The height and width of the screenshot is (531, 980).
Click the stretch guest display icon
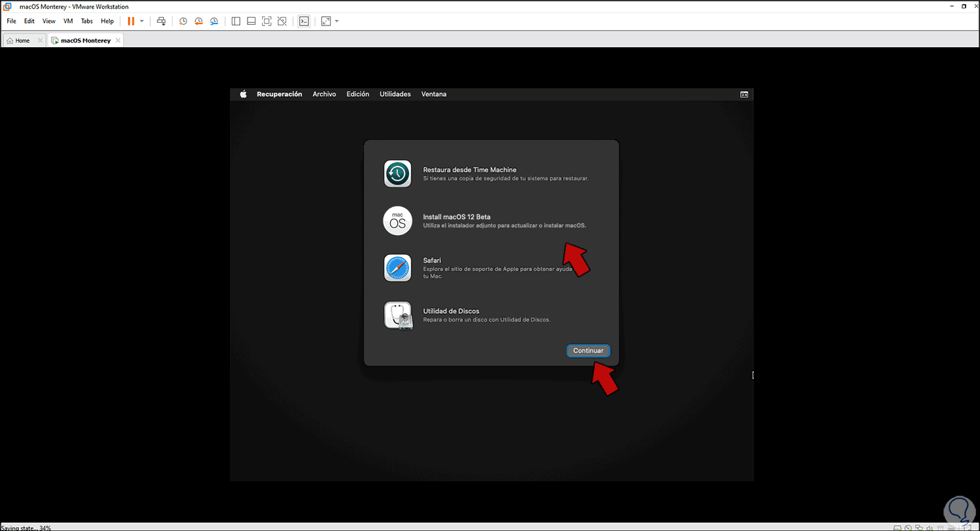click(x=326, y=21)
